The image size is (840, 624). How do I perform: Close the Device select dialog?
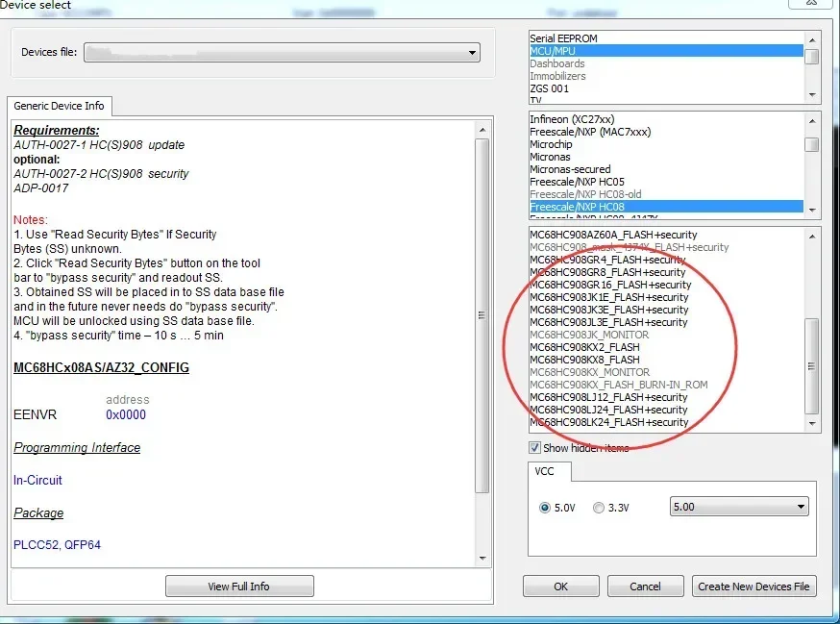pos(811,3)
